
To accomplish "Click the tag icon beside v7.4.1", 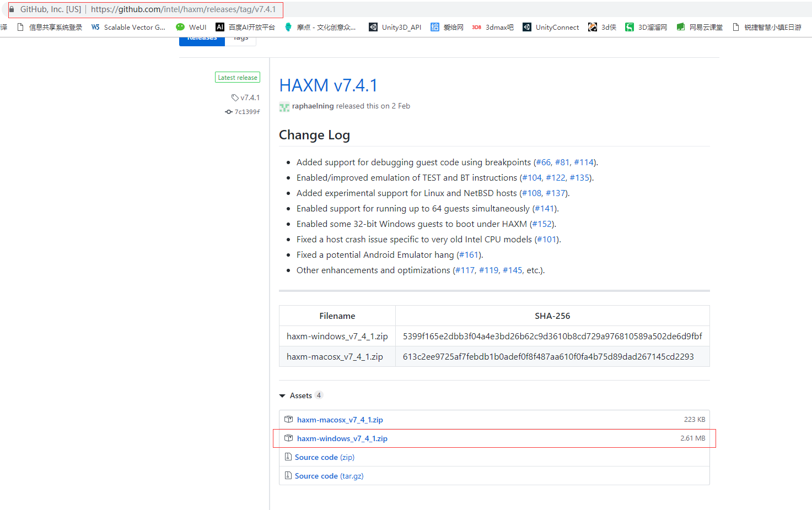I will [235, 97].
